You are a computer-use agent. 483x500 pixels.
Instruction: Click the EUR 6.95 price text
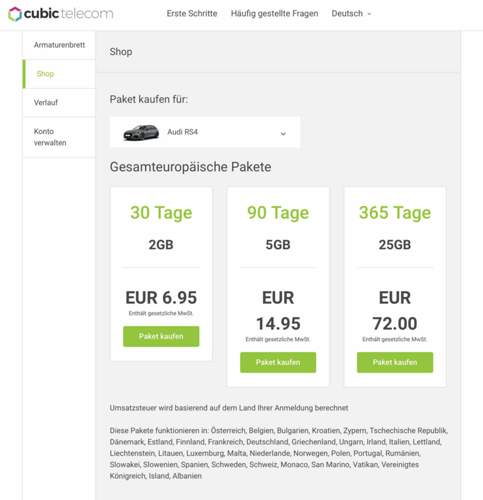(x=161, y=297)
